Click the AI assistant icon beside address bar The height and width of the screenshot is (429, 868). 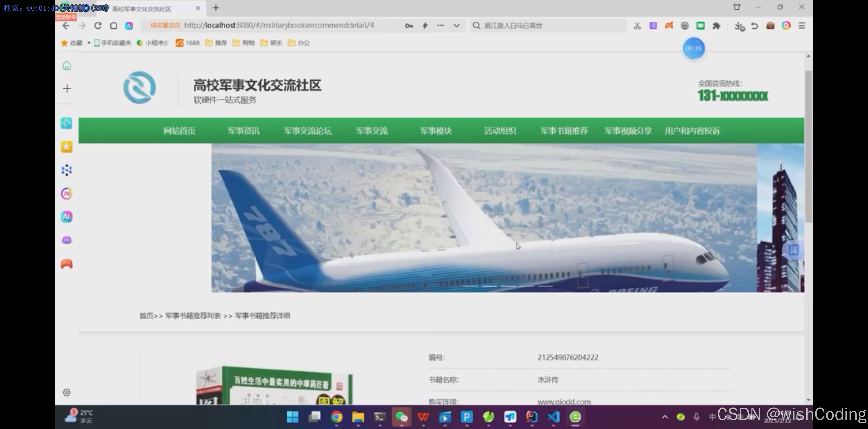[129, 26]
